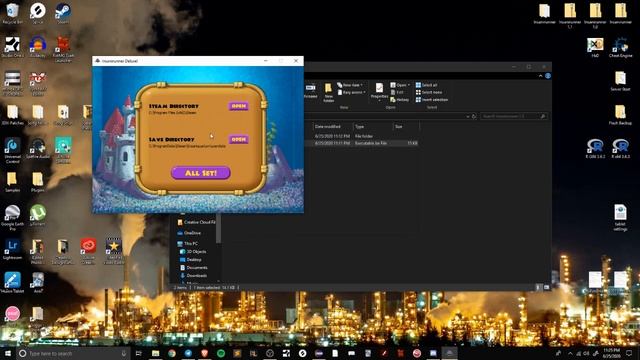Switch Explorer to details view icon
This screenshot has height=360, width=640.
538,288
